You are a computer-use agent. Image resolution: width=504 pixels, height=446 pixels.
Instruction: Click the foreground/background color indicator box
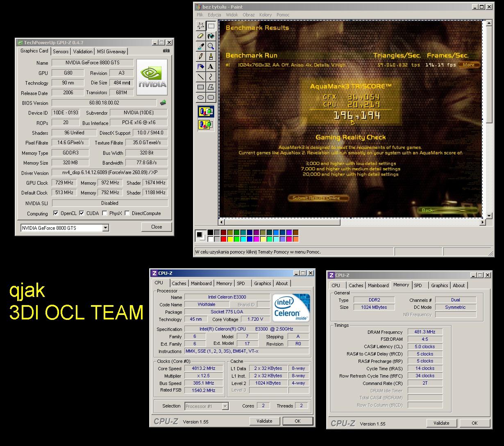pos(201,236)
